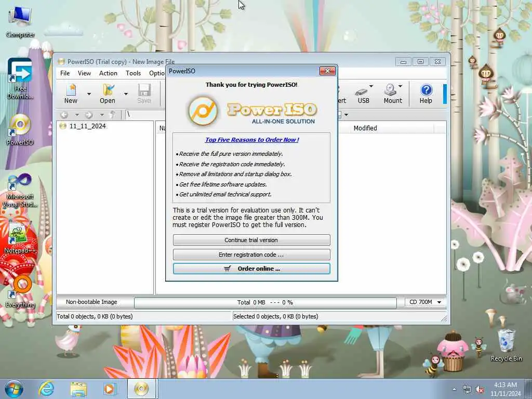Click the Up one level icon
Screen dimensions: 532x399
coord(113,115)
